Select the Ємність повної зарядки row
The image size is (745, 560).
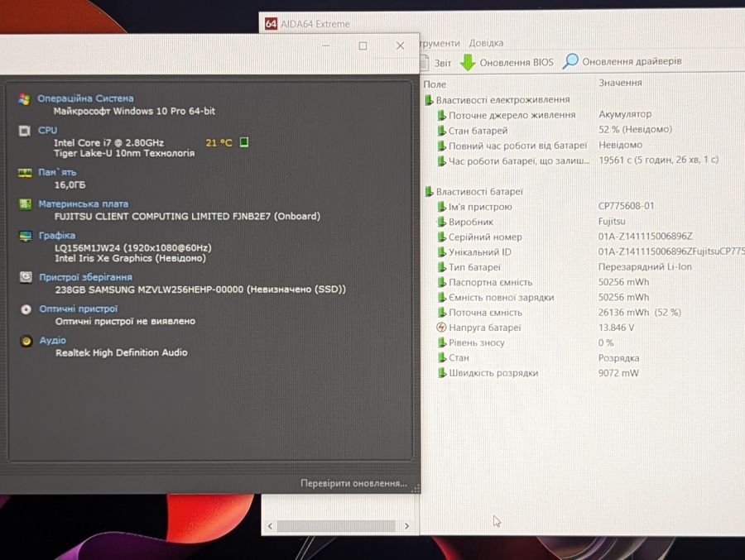[x=583, y=297]
